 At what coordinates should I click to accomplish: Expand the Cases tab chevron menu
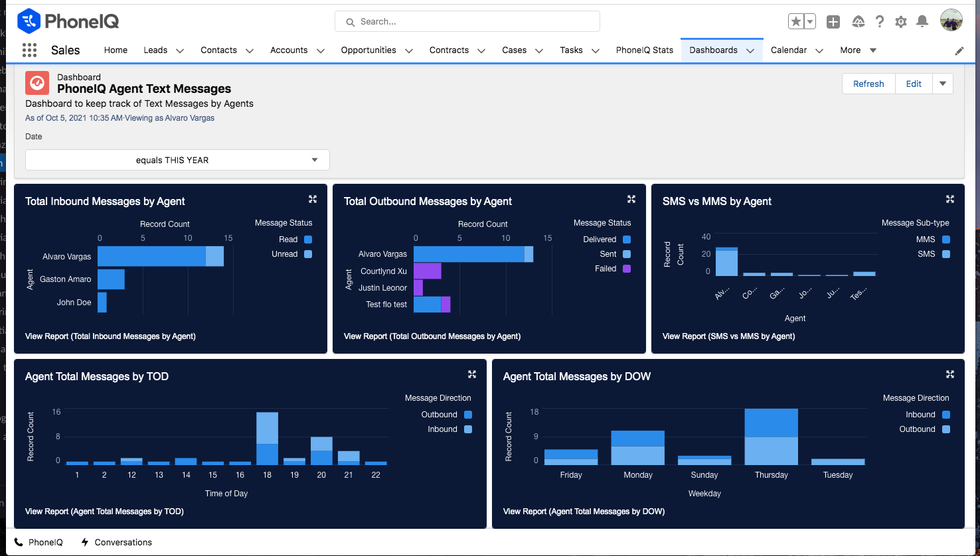tap(539, 50)
